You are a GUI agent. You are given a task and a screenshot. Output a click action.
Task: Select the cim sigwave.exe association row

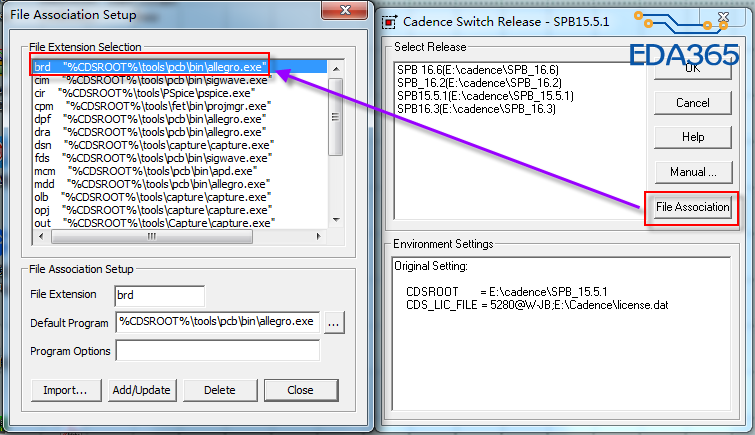coord(180,80)
